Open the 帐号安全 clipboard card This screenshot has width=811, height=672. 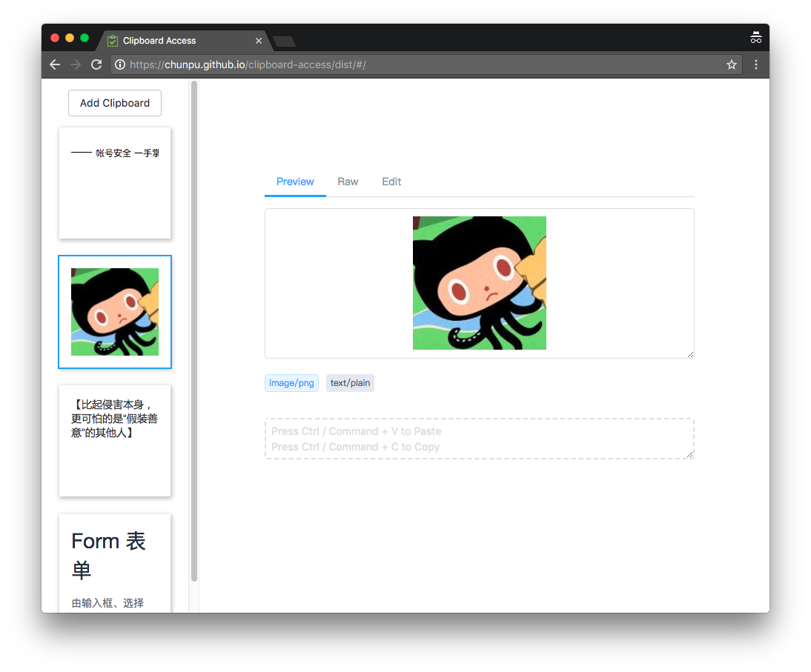[x=115, y=183]
